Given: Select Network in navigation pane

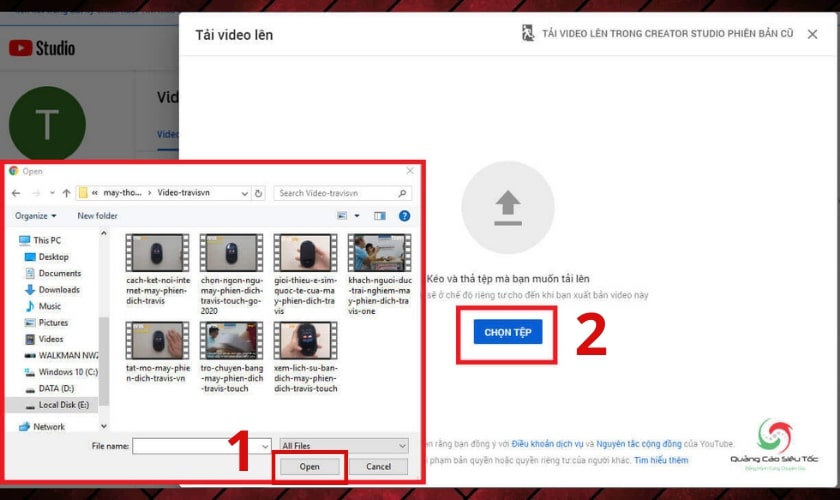Looking at the screenshot, I should click(41, 427).
